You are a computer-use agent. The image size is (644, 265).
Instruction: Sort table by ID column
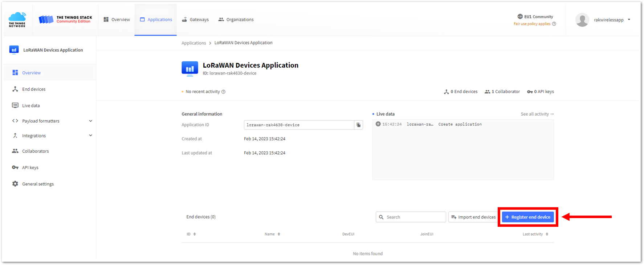191,234
